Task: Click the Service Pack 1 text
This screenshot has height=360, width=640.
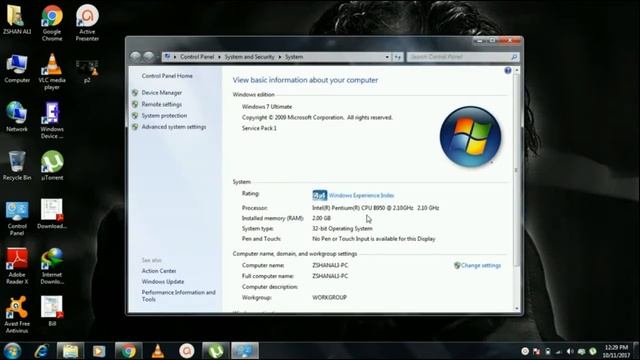Action: pyautogui.click(x=259, y=128)
